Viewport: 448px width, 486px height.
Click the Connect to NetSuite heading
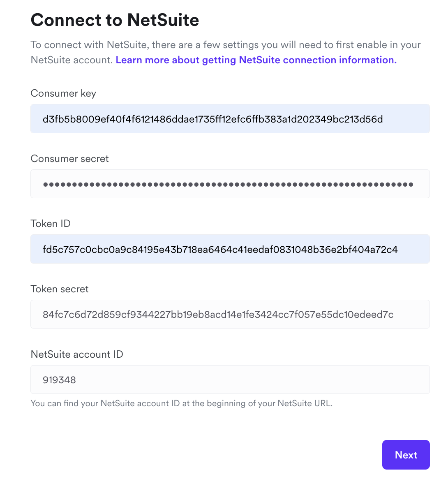pyautogui.click(x=115, y=20)
